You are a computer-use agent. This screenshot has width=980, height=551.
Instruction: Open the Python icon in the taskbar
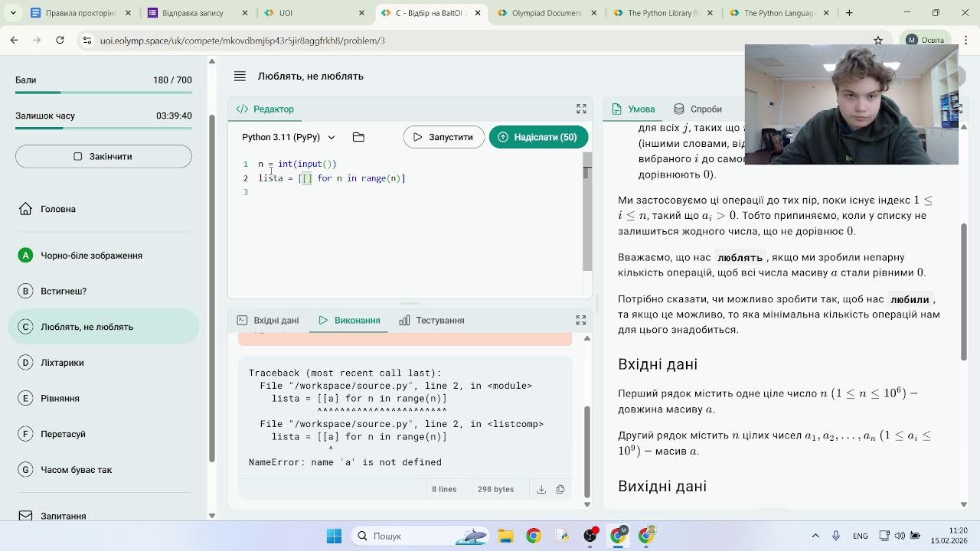point(562,536)
